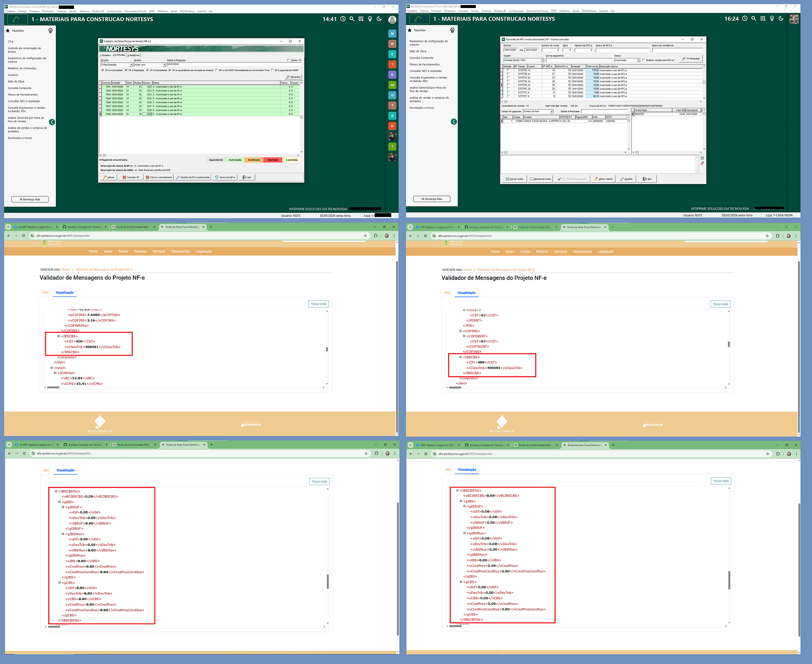The width and height of the screenshot is (812, 664).
Task: Expand the Status Autorizada combo box
Action: click(638, 60)
